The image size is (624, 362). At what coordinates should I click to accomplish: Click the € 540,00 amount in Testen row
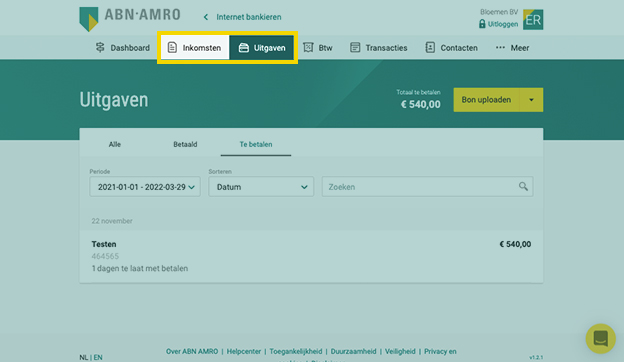click(x=515, y=244)
